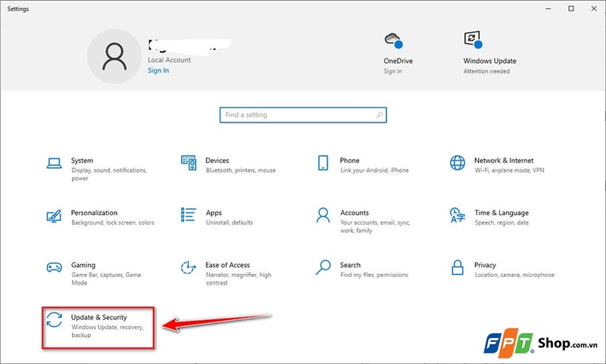The height and width of the screenshot is (364, 606).
Task: Open the Personalization title
Action: click(94, 213)
